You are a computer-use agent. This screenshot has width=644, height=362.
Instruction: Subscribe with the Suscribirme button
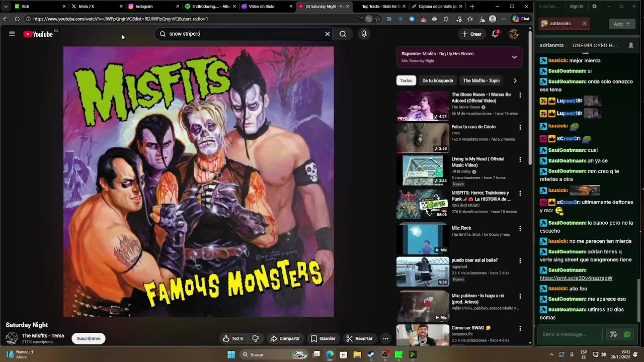pos(89,338)
